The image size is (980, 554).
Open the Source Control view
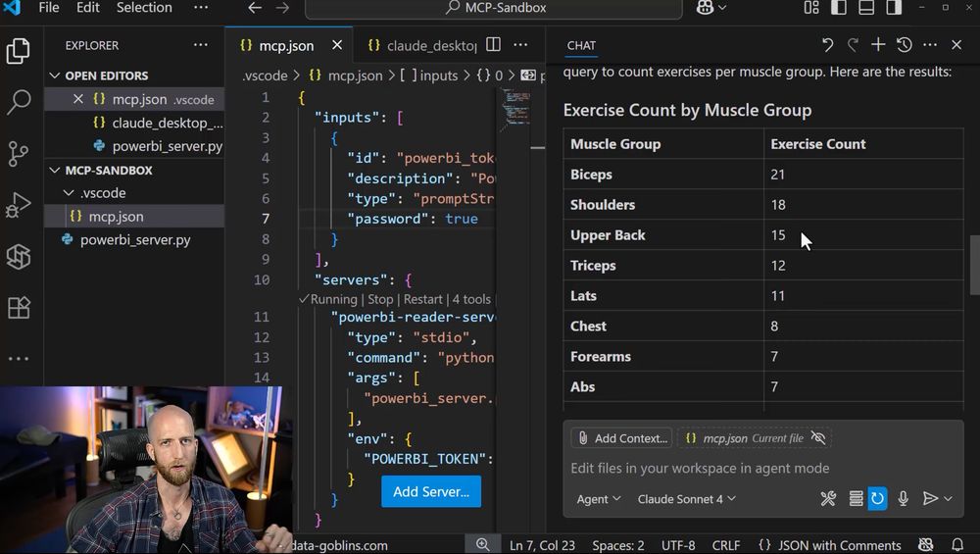[18, 153]
